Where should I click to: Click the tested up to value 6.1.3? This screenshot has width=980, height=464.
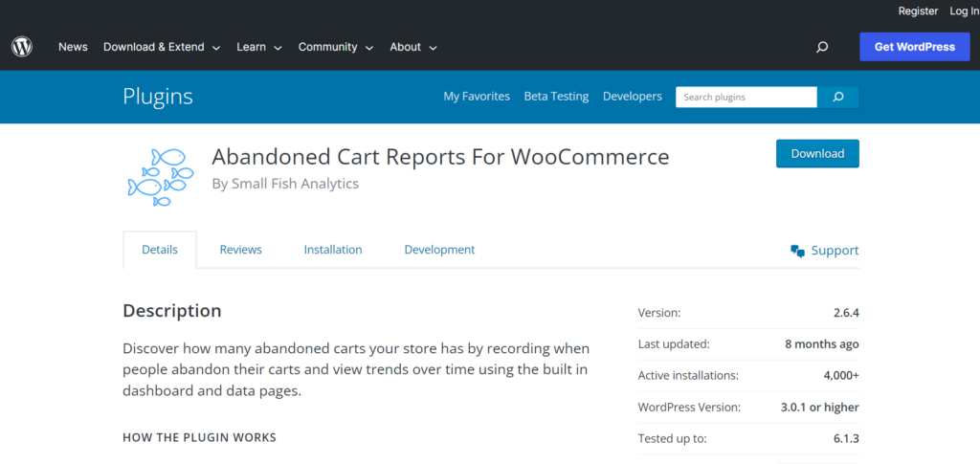tap(846, 439)
